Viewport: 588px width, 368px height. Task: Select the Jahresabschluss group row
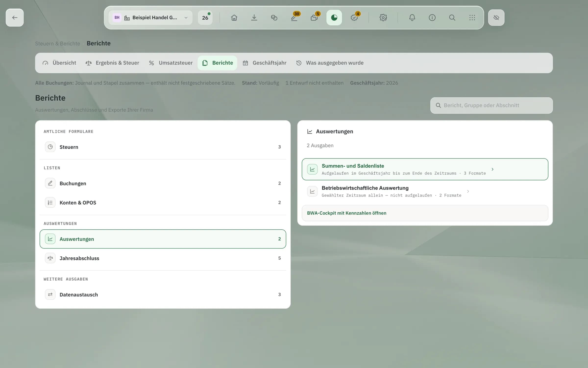point(163,258)
